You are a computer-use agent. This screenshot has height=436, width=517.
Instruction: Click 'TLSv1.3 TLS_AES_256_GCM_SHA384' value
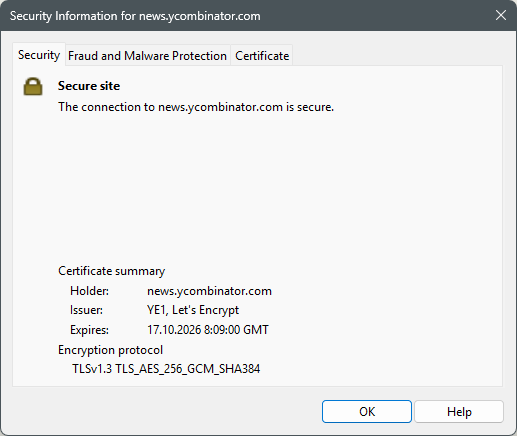(x=166, y=369)
